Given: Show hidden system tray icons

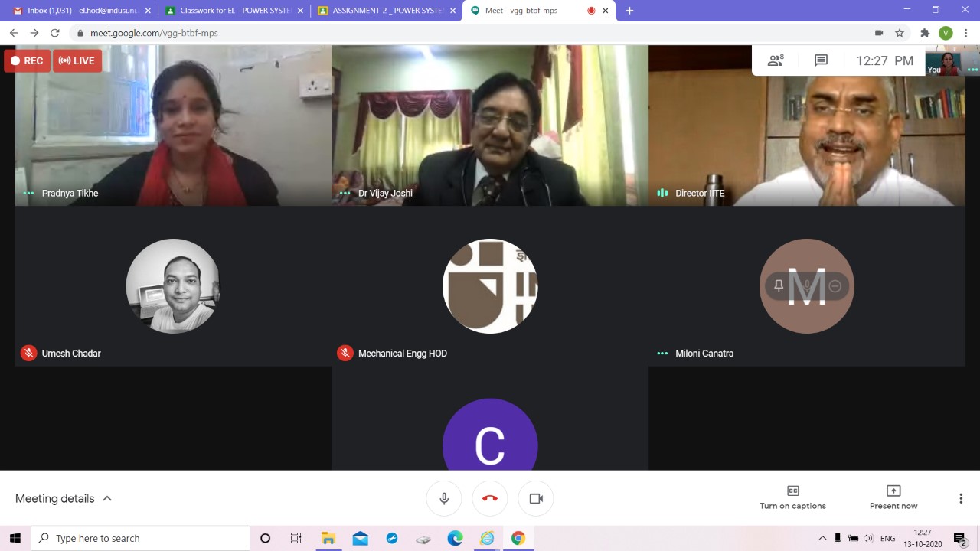Looking at the screenshot, I should click(x=822, y=538).
